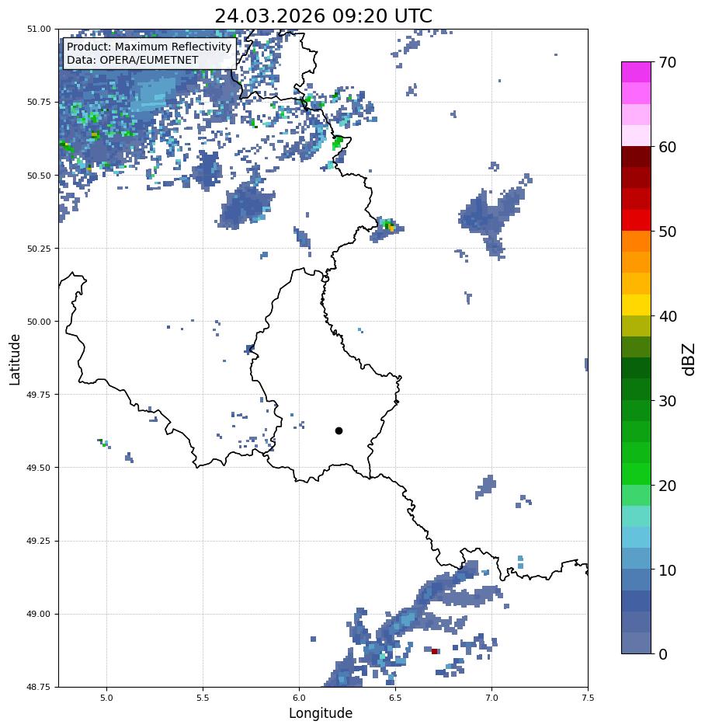Screen dimensions: 705x728
Task: Click the longitude tick '5.0'
Action: coord(106,698)
